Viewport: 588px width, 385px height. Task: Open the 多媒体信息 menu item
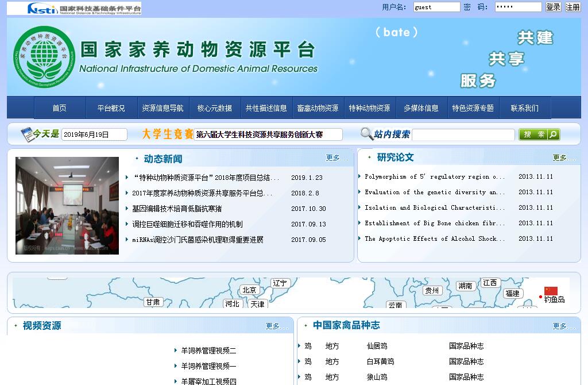(x=421, y=108)
